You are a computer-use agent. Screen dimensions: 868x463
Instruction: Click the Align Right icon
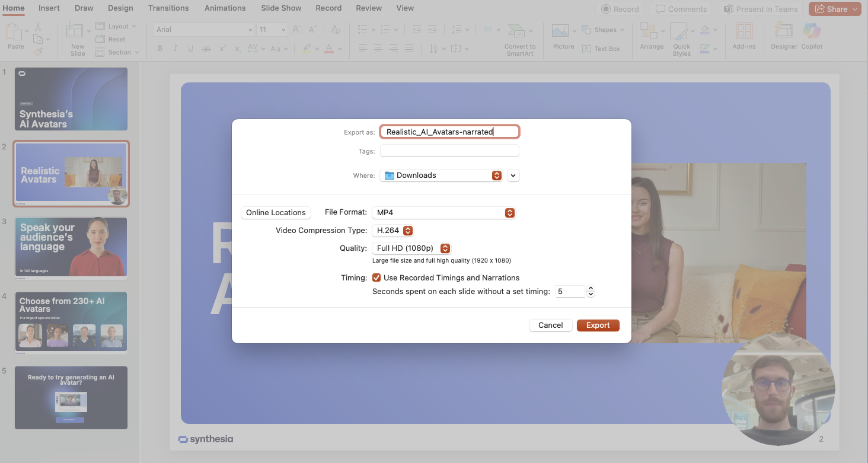pyautogui.click(x=393, y=49)
